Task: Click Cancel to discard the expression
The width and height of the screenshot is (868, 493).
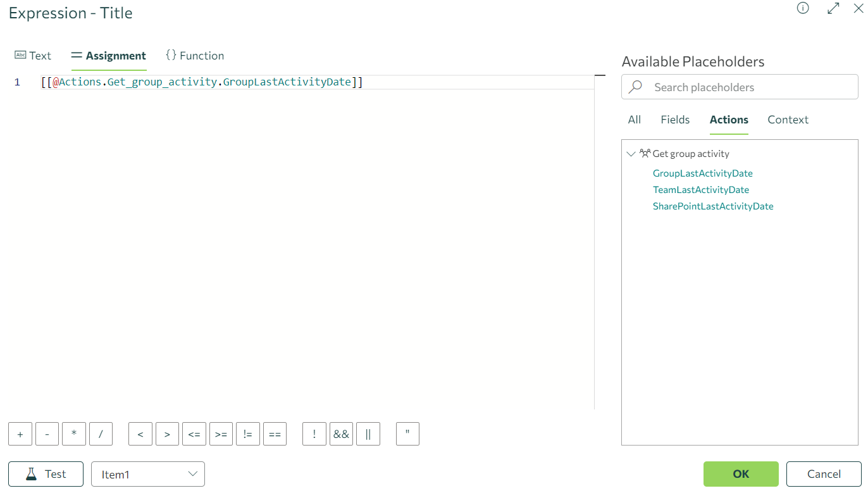Action: point(824,474)
